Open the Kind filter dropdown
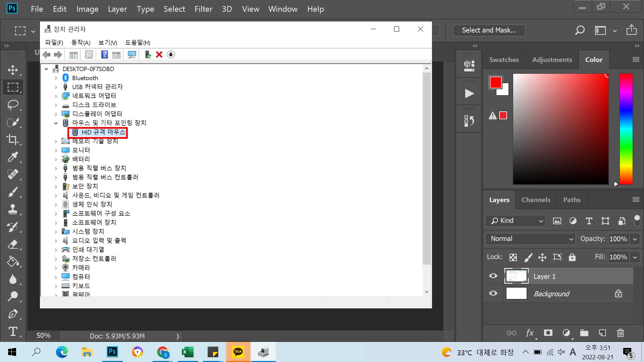644x362 pixels. (x=516, y=221)
